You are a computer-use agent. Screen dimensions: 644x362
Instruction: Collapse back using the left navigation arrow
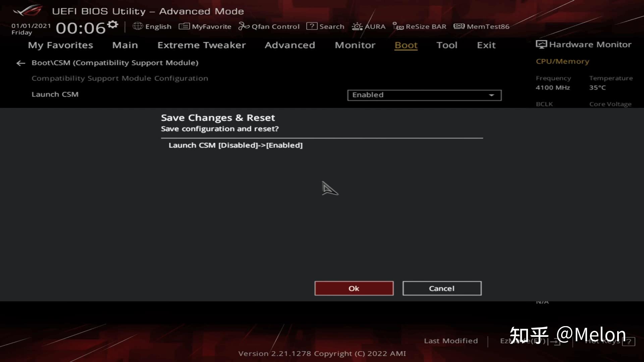point(21,63)
